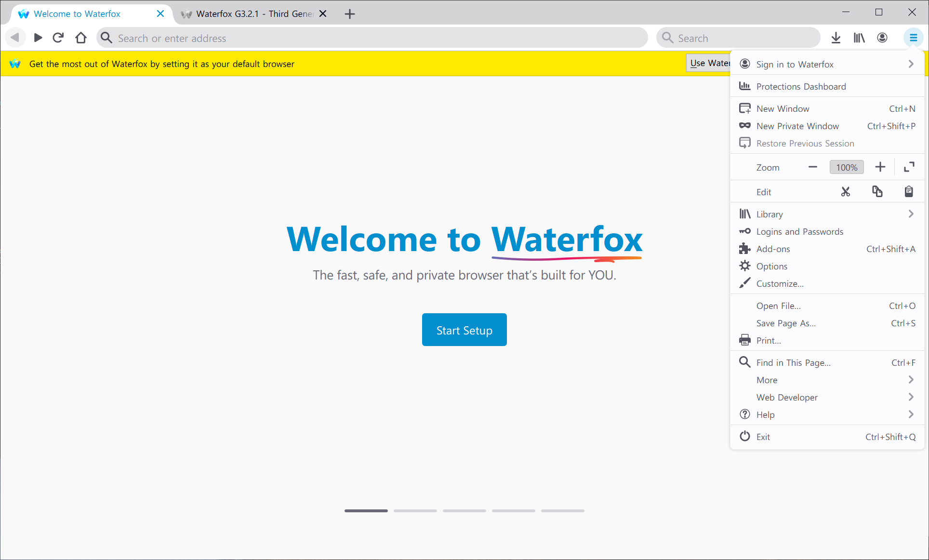The height and width of the screenshot is (560, 929).
Task: Open the Library toolbar icon
Action: click(x=859, y=38)
